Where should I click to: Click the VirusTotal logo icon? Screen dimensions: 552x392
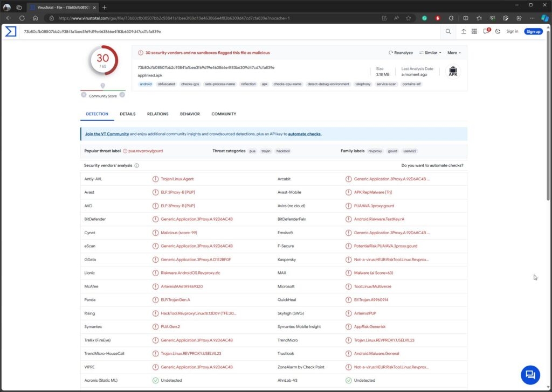(11, 31)
